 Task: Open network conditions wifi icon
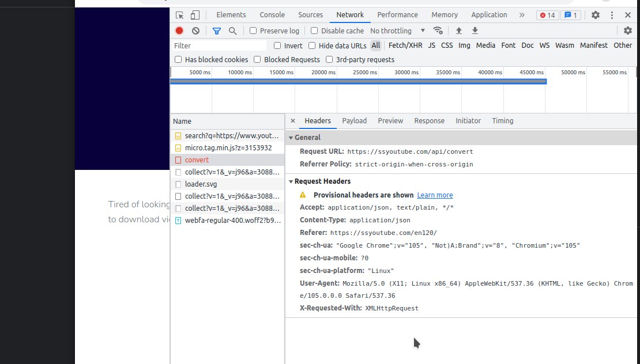pos(438,31)
